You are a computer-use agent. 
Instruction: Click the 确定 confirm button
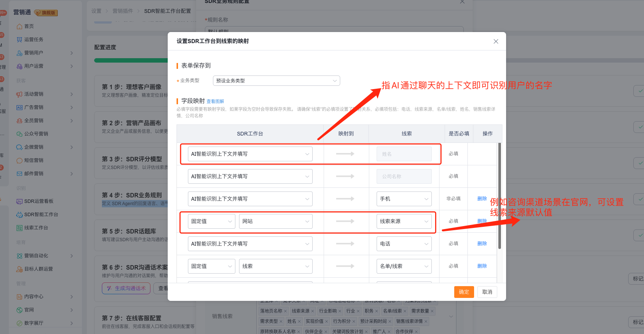(x=464, y=292)
